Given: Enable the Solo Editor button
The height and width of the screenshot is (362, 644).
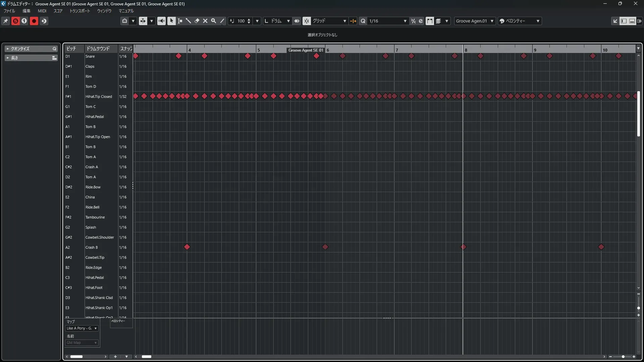Looking at the screenshot, I should (x=15, y=21).
